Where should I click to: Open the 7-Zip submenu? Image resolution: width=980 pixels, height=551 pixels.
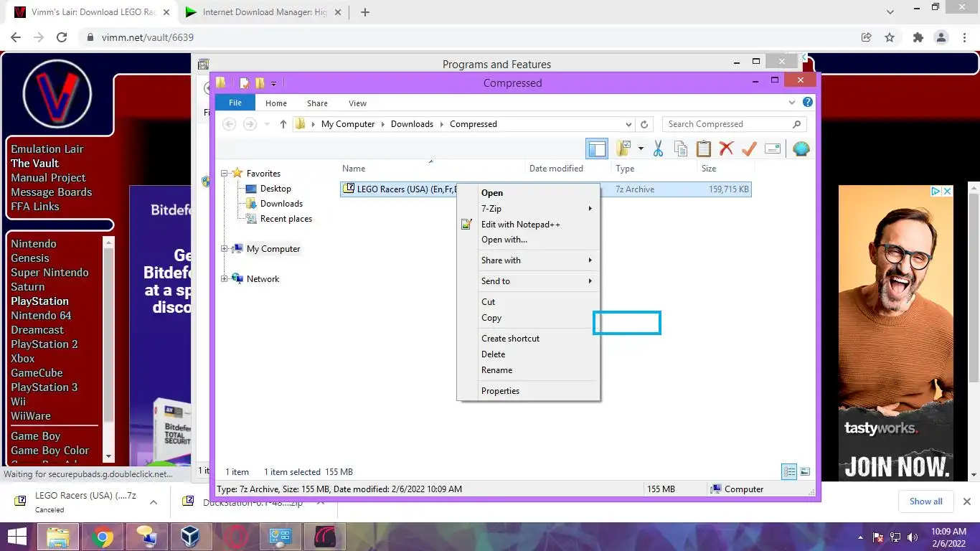(x=528, y=209)
